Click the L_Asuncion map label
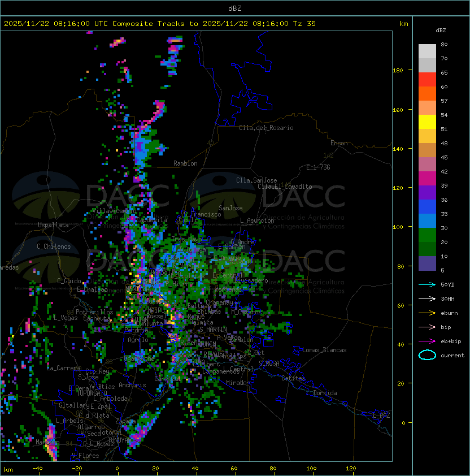The image size is (470, 476). (x=257, y=220)
